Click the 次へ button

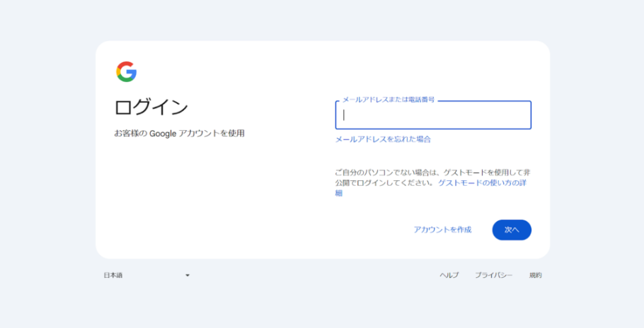pos(512,230)
